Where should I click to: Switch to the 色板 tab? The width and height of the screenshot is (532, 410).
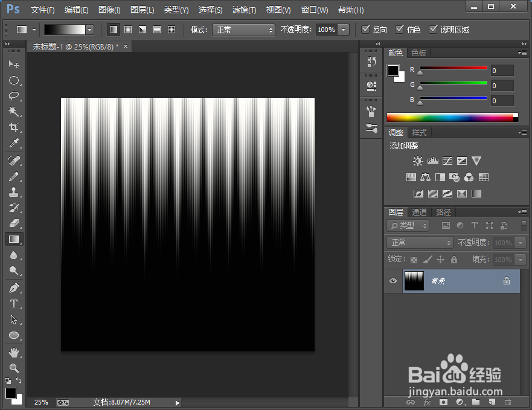(418, 53)
